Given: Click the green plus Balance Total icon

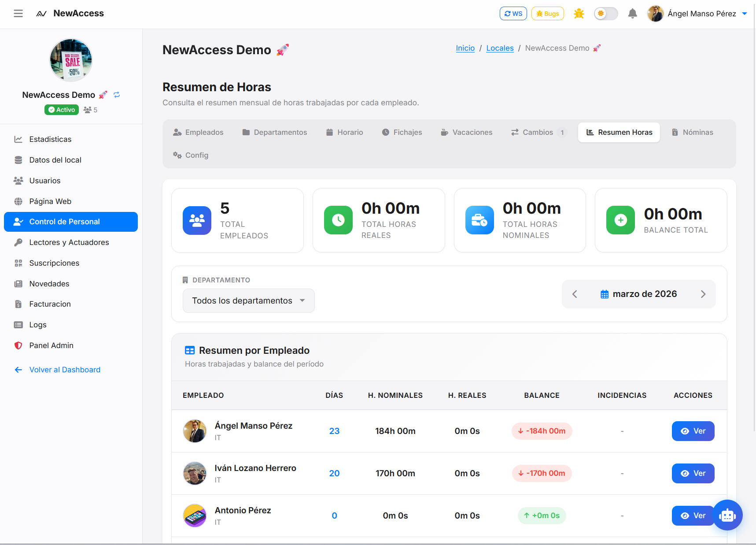Looking at the screenshot, I should coord(620,220).
